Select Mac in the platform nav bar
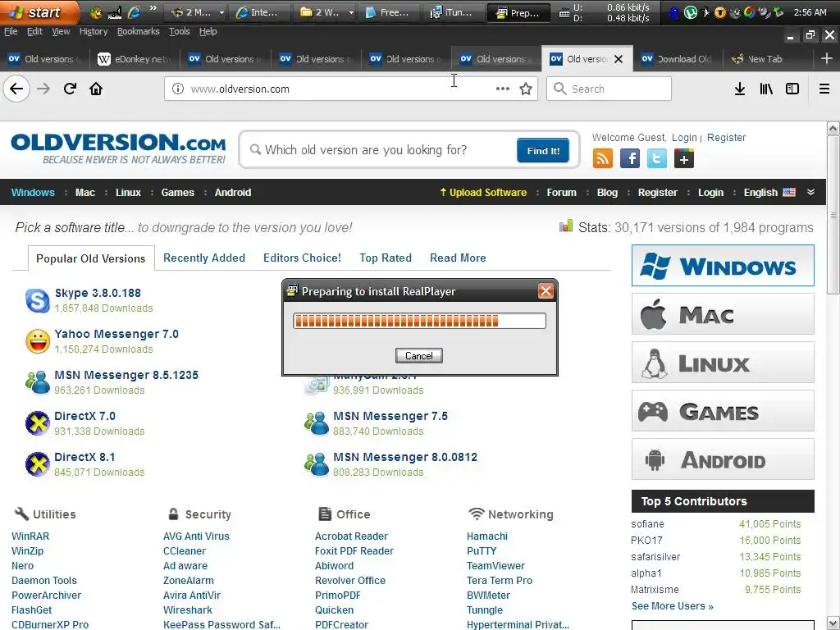 [85, 192]
